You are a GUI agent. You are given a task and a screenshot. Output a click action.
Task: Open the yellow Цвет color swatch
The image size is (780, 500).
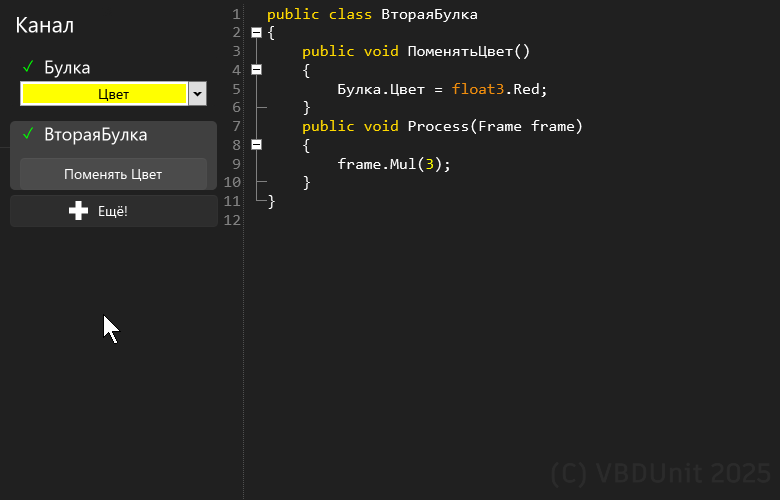coord(104,94)
